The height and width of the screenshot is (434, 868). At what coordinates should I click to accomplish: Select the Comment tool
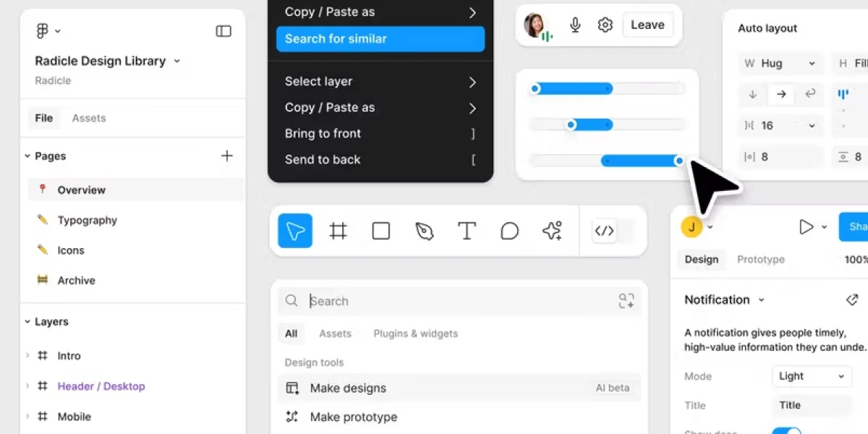(510, 231)
